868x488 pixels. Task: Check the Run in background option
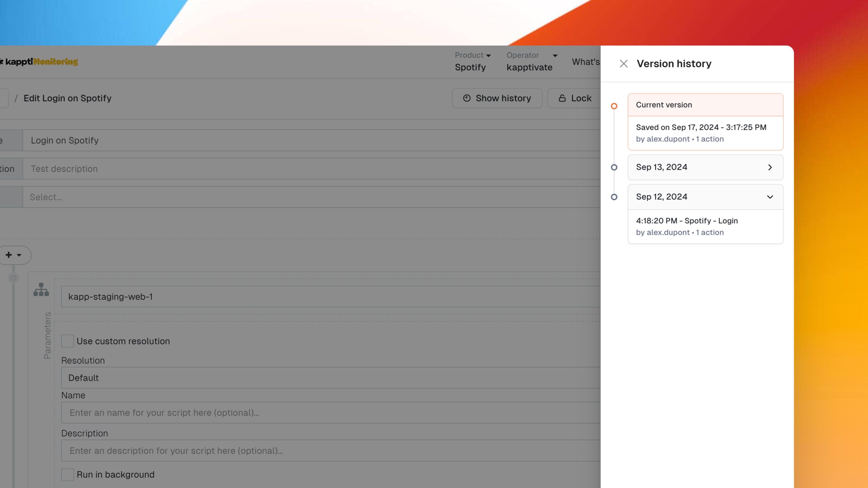(x=67, y=474)
